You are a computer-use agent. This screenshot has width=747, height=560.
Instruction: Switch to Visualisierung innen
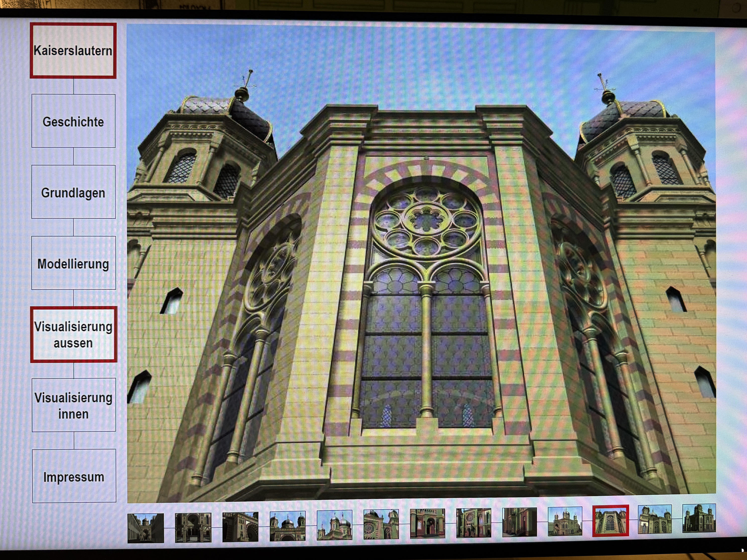(x=74, y=405)
